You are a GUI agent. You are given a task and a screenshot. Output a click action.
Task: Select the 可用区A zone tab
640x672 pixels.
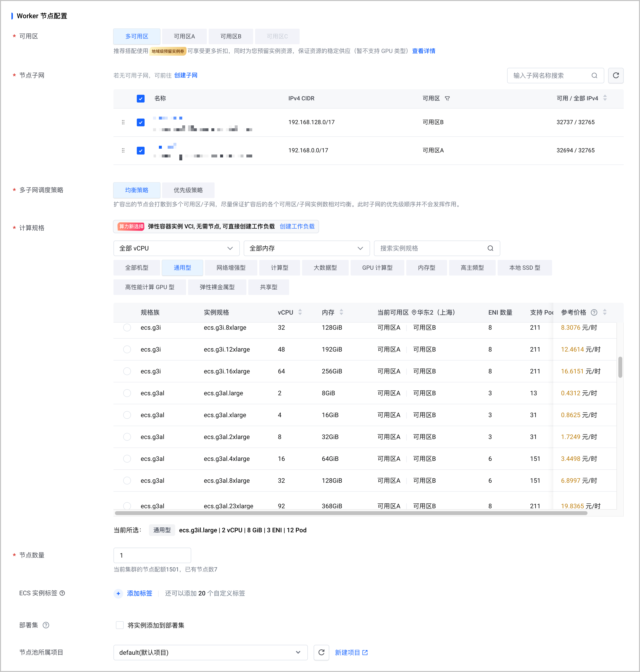tap(184, 36)
